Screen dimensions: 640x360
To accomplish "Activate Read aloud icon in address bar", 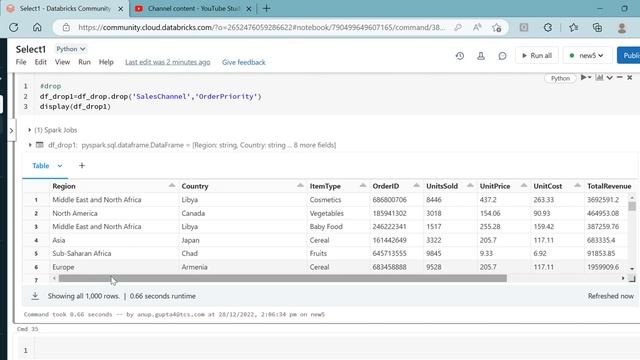I will click(477, 27).
